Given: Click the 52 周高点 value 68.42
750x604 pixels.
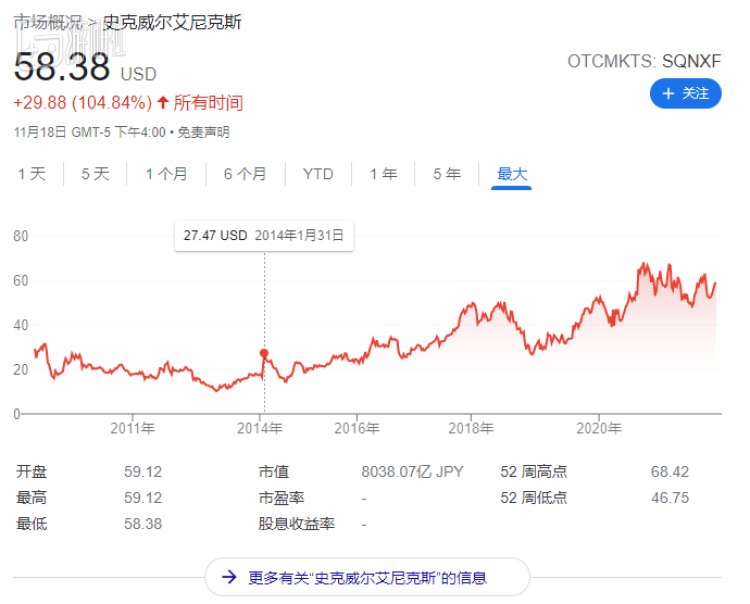Looking at the screenshot, I should (669, 472).
